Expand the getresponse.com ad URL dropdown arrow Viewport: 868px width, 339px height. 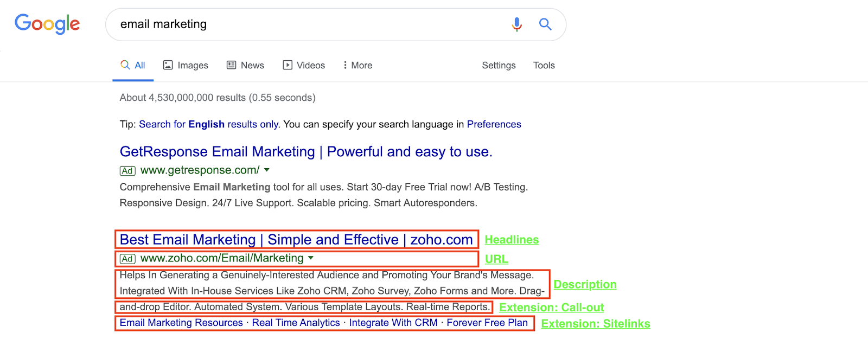(x=267, y=170)
